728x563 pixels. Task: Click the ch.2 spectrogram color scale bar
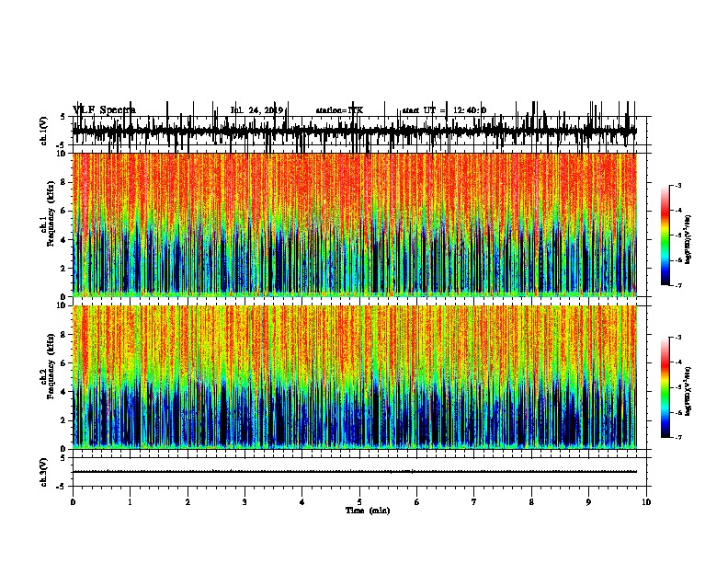[x=665, y=387]
